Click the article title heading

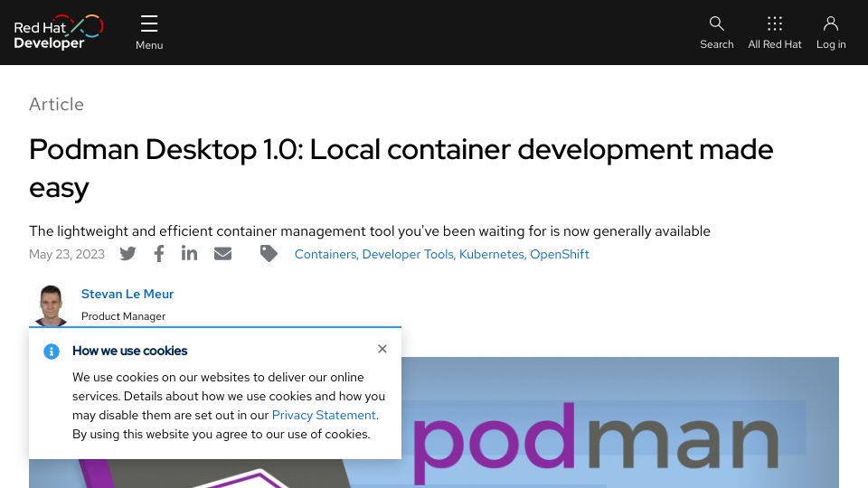point(401,168)
